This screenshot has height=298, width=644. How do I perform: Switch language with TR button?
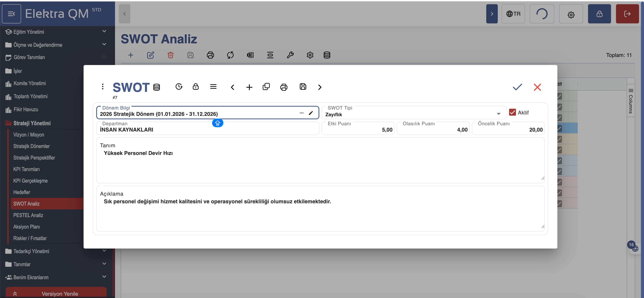pyautogui.click(x=513, y=14)
